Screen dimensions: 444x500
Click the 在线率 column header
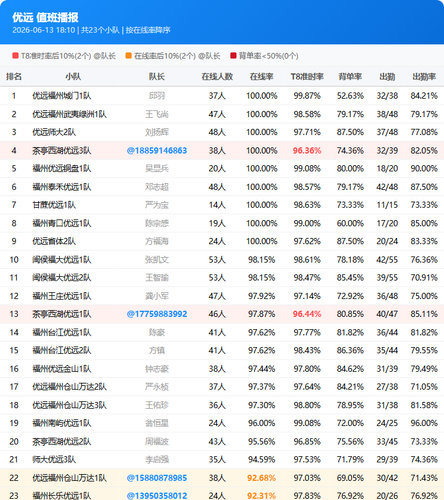(262, 77)
